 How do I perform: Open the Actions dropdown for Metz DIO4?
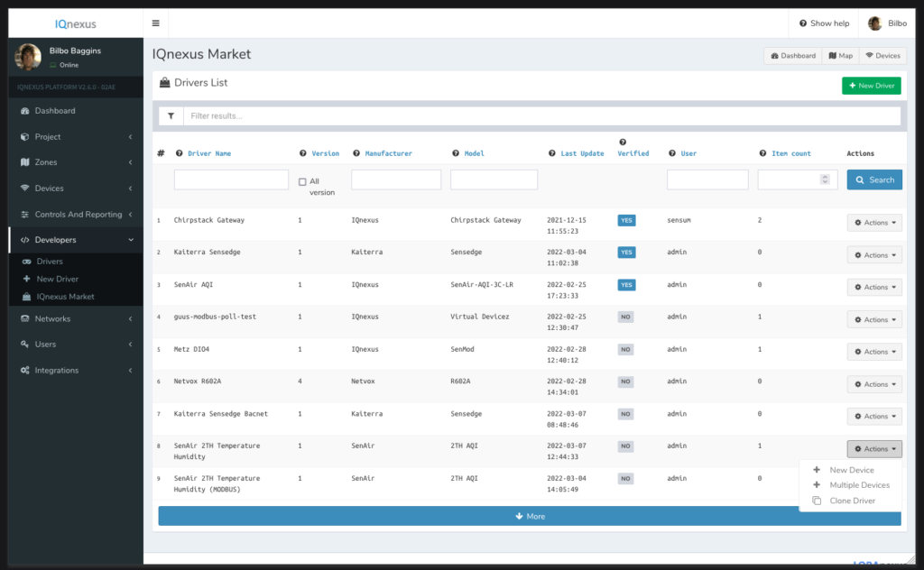click(873, 351)
